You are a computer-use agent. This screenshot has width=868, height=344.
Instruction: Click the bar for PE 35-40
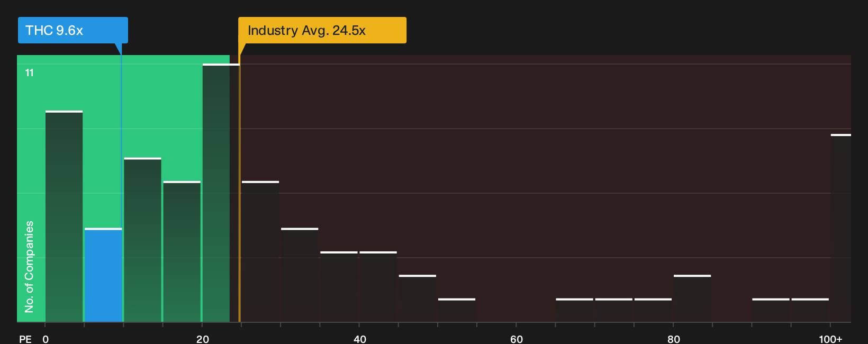tap(339, 287)
